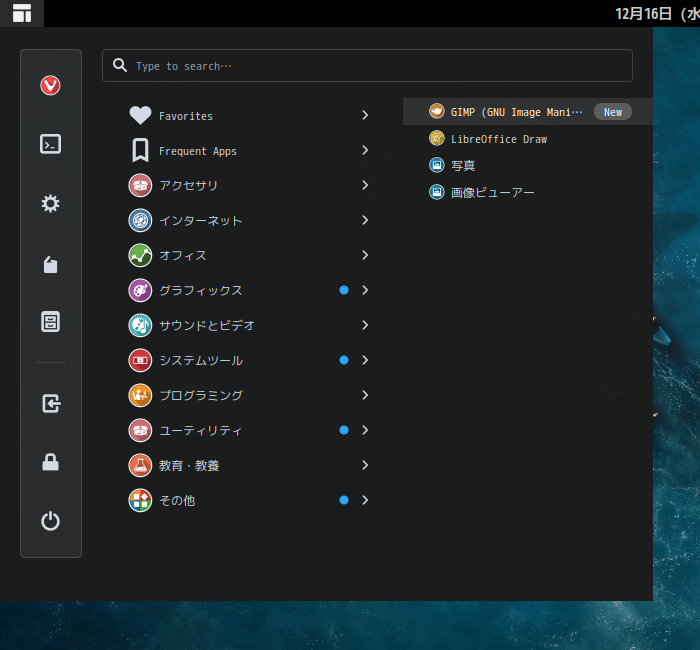Expand the アクセサリ chevron
The width and height of the screenshot is (700, 650).
coord(365,185)
